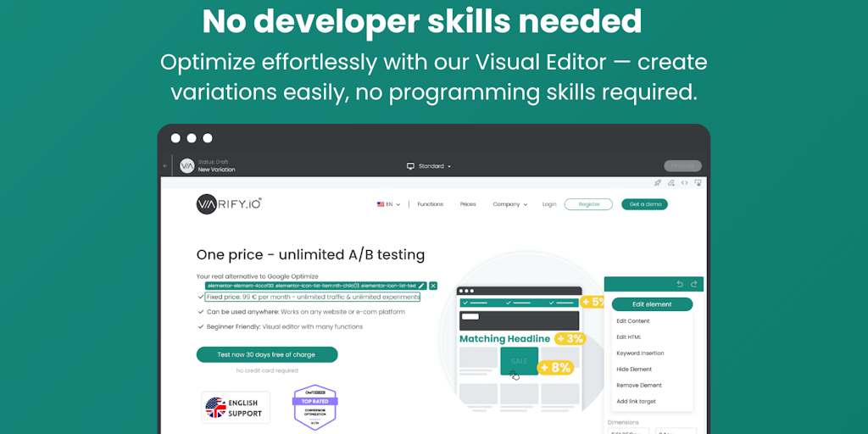Screen dimensions: 868x434
Task: Open the Standard device dropdown
Action: point(429,166)
